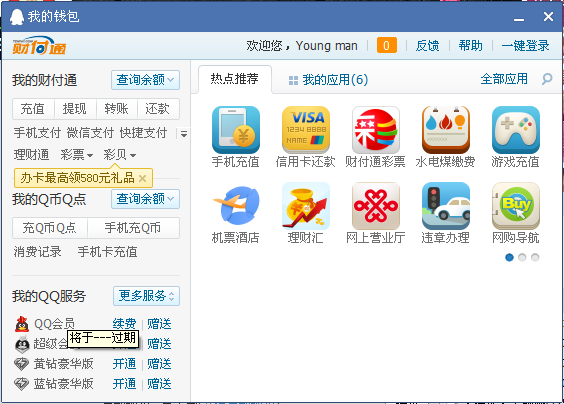Open 反馈 feedback link
The image size is (564, 404).
tap(428, 46)
